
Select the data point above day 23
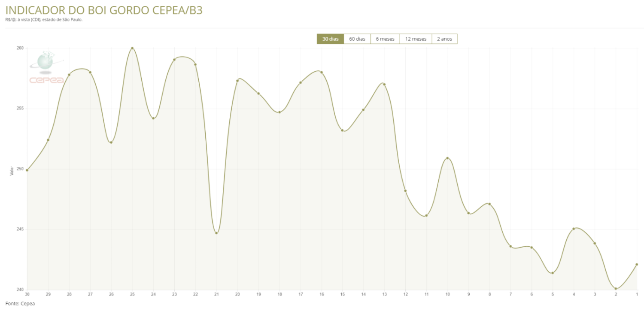tap(174, 60)
